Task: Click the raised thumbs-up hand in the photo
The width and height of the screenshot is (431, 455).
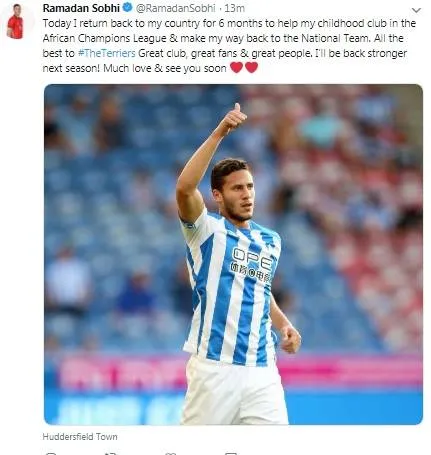Action: coord(235,118)
